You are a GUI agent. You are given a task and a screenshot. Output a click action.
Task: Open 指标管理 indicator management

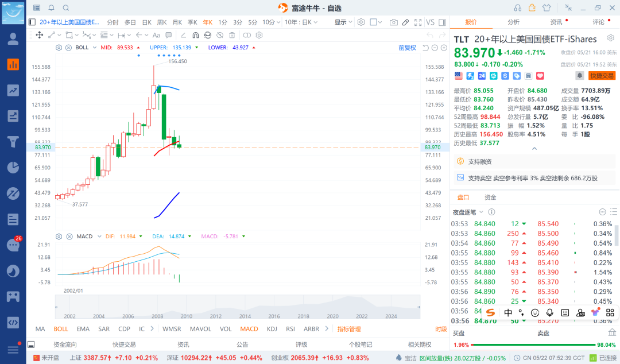click(349, 329)
